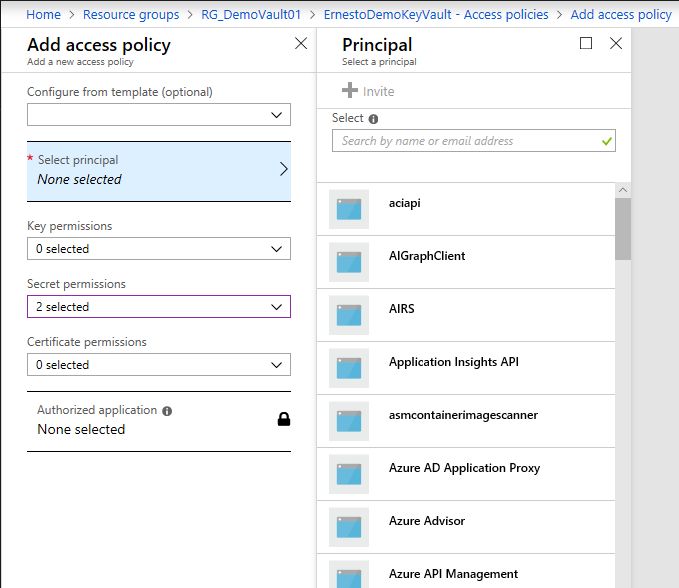
Task: Click the asmcontainerimagescanner icon
Action: (349, 421)
